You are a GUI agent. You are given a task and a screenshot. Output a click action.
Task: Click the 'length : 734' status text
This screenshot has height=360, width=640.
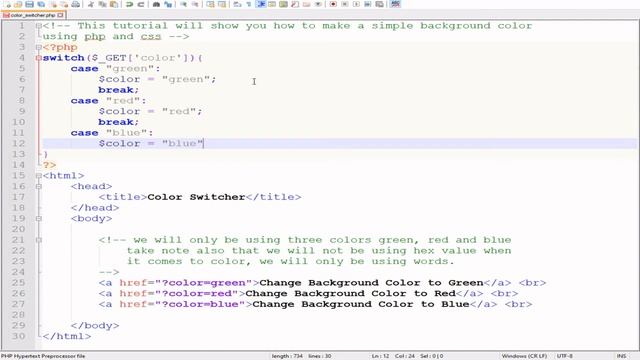coord(287,356)
